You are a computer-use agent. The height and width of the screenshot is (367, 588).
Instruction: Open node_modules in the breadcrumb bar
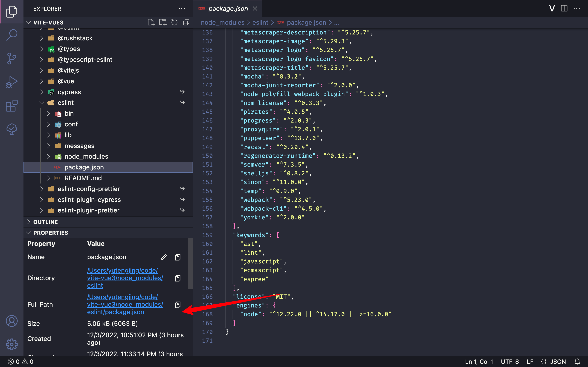coord(222,22)
